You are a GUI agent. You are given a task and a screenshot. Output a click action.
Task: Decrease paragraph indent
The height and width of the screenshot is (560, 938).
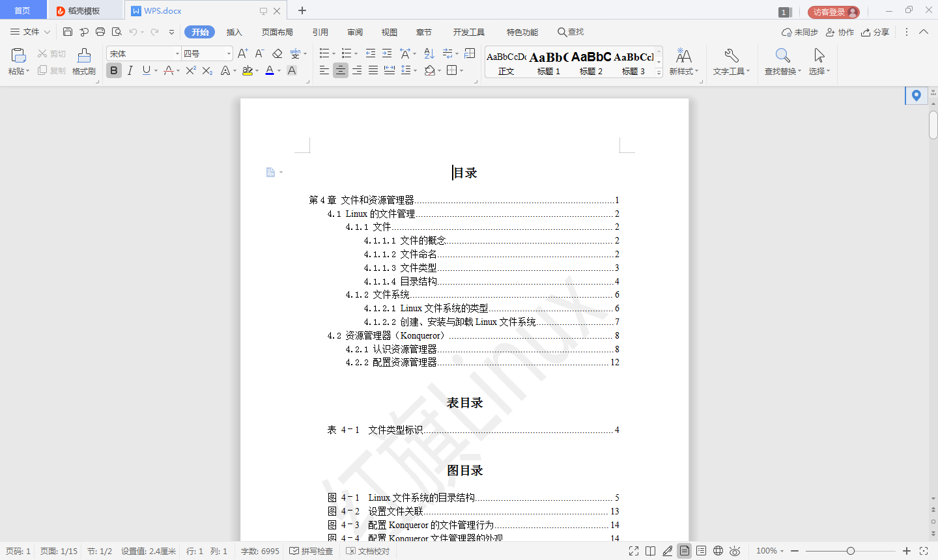[371, 53]
